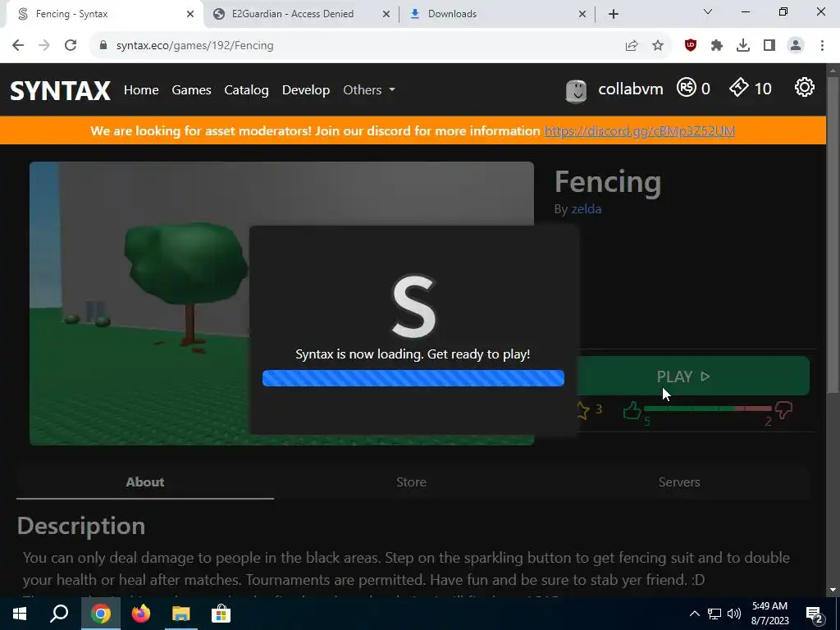View site info via the lock icon

click(x=103, y=46)
